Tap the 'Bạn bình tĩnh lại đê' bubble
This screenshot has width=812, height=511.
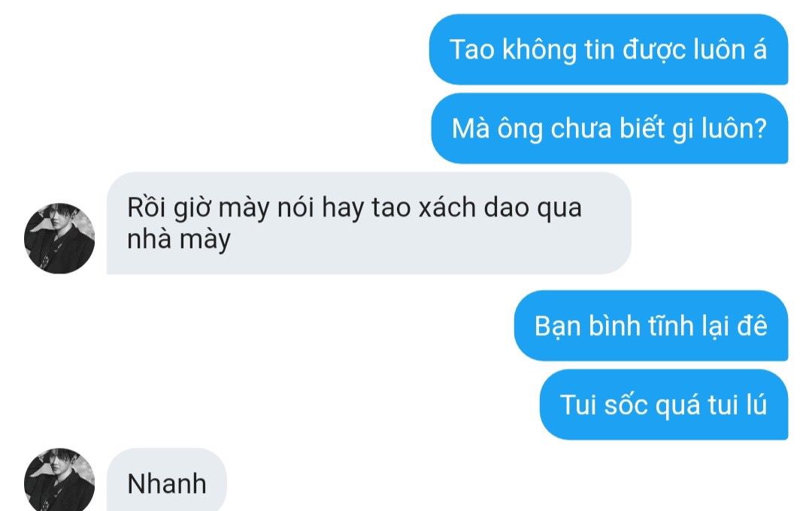click(651, 325)
